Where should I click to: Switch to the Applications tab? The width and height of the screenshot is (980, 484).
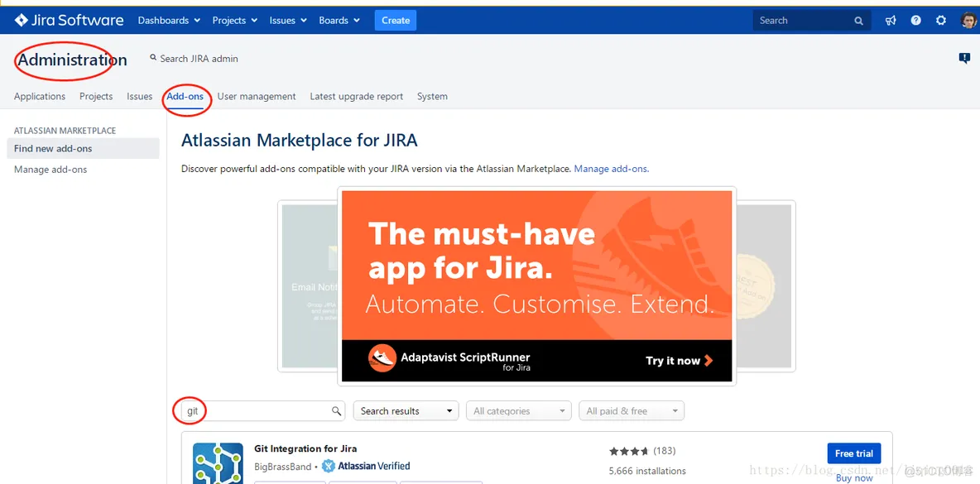40,96
